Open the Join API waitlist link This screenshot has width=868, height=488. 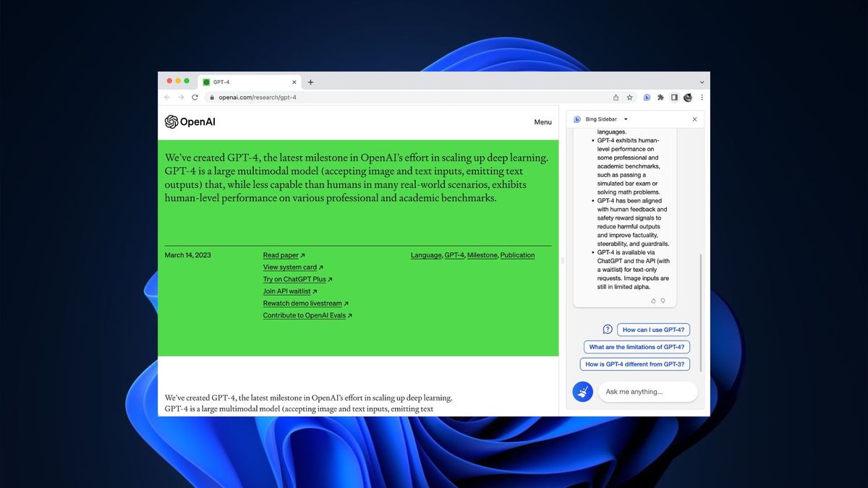pyautogui.click(x=290, y=291)
